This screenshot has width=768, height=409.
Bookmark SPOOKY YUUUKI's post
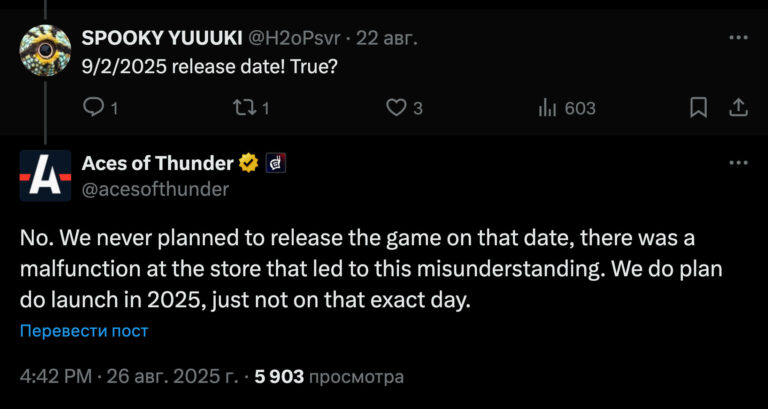coord(700,107)
